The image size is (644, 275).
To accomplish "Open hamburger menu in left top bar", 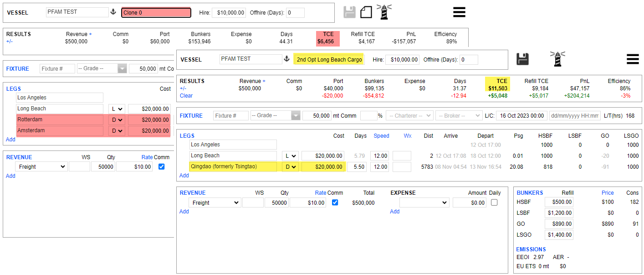I will tap(459, 12).
